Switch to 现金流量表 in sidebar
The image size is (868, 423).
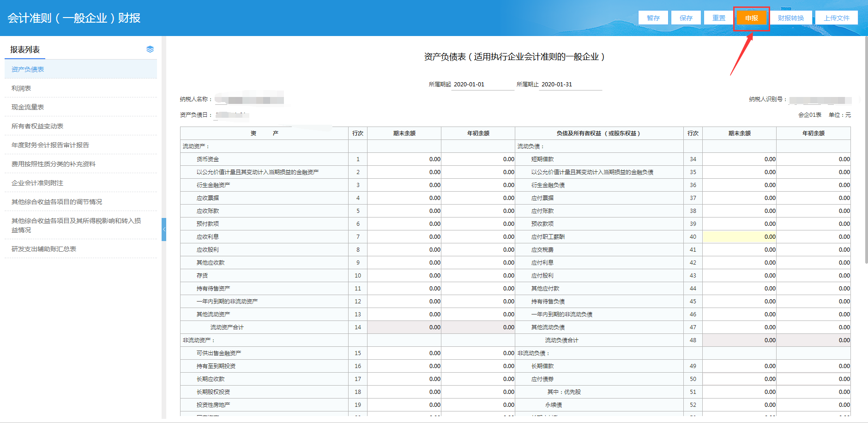tap(28, 107)
